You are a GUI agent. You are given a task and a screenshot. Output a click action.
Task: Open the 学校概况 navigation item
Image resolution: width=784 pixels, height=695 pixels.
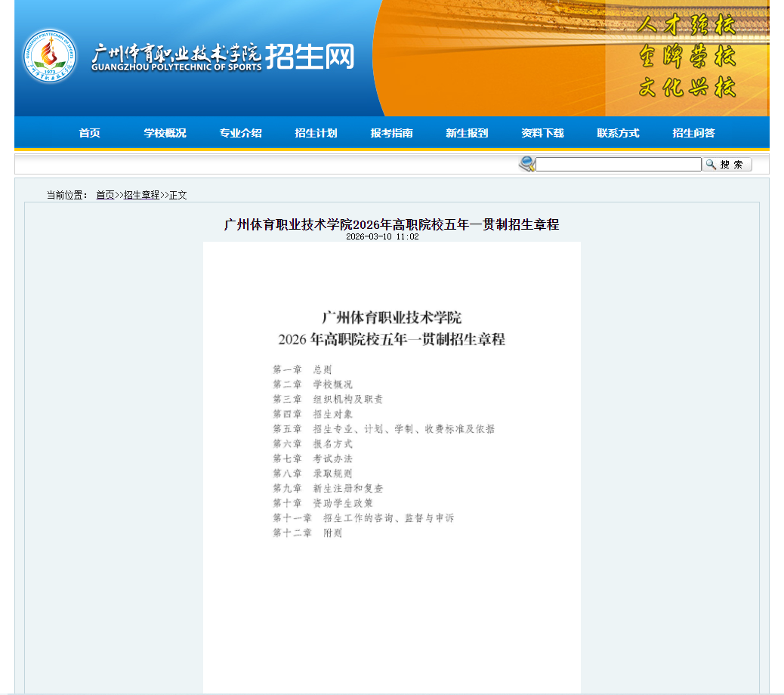164,132
